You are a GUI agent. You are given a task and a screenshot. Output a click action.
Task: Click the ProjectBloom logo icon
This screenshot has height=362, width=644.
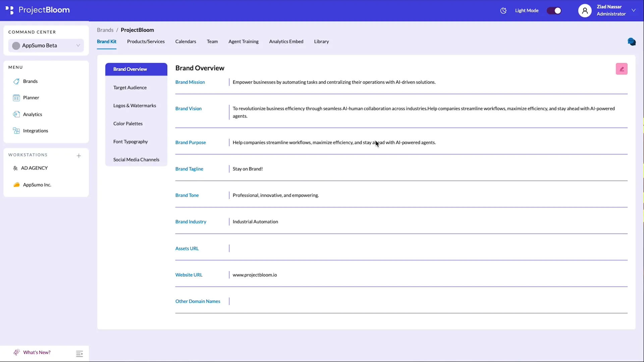(x=10, y=10)
